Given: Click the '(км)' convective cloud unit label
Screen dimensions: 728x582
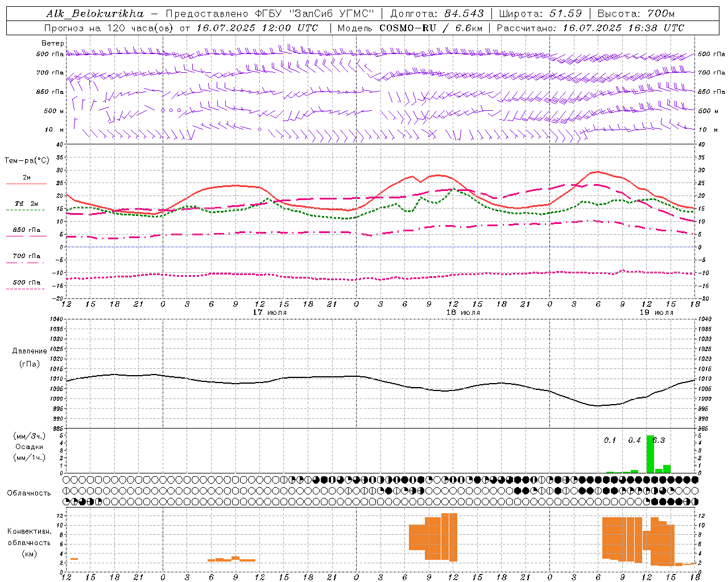Looking at the screenshot, I should [x=30, y=554].
